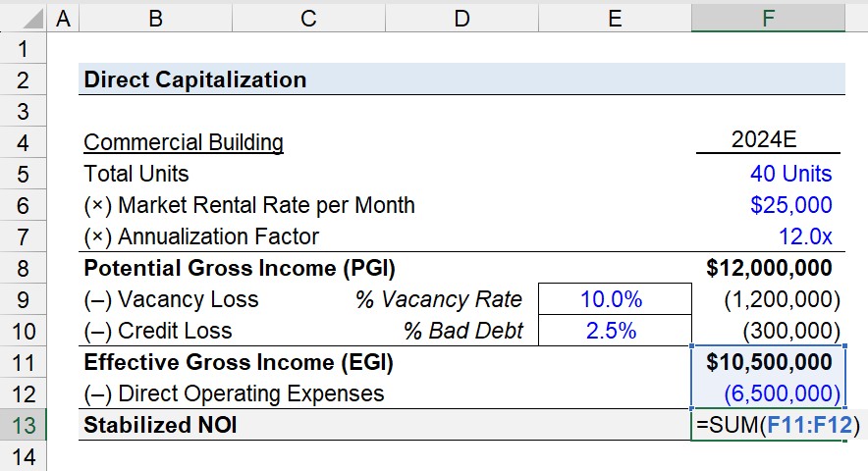Viewport: 868px width, 471px height.
Task: Select row 13 header
Action: pos(24,425)
